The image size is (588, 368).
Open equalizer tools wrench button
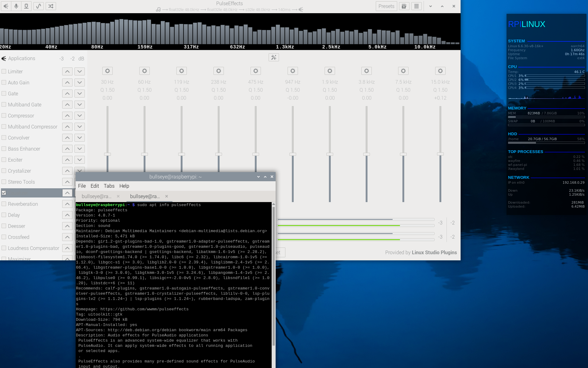273,57
